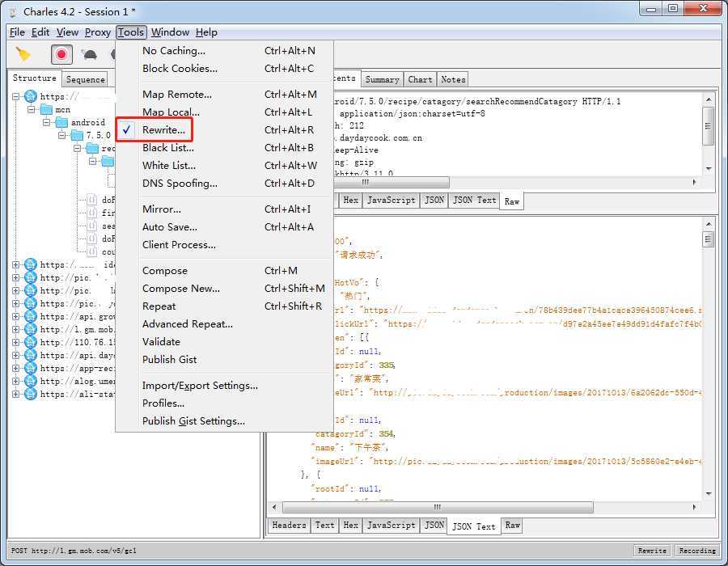Click the android folder icon
The height and width of the screenshot is (566, 728).
[61, 122]
